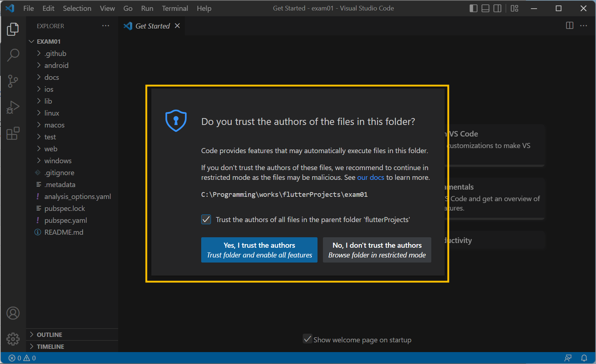Toggle panel layout icon

point(485,8)
